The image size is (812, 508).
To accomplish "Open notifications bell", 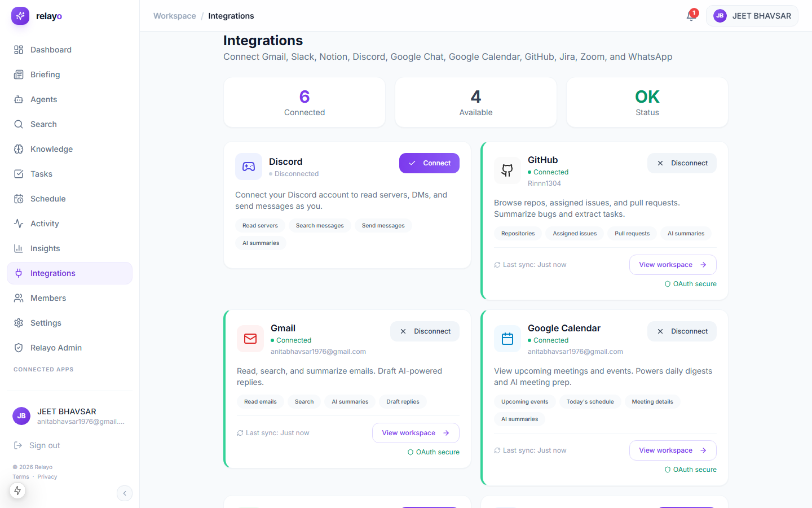I will [691, 16].
